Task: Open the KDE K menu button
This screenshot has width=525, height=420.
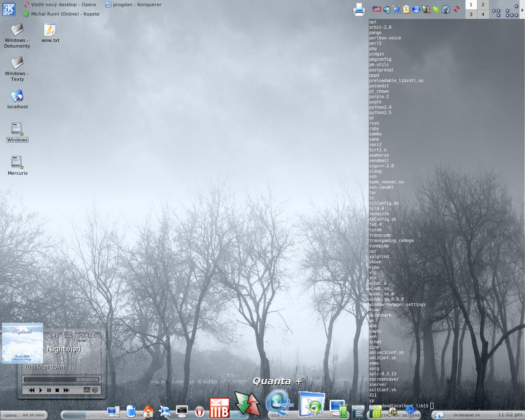Action: point(9,9)
